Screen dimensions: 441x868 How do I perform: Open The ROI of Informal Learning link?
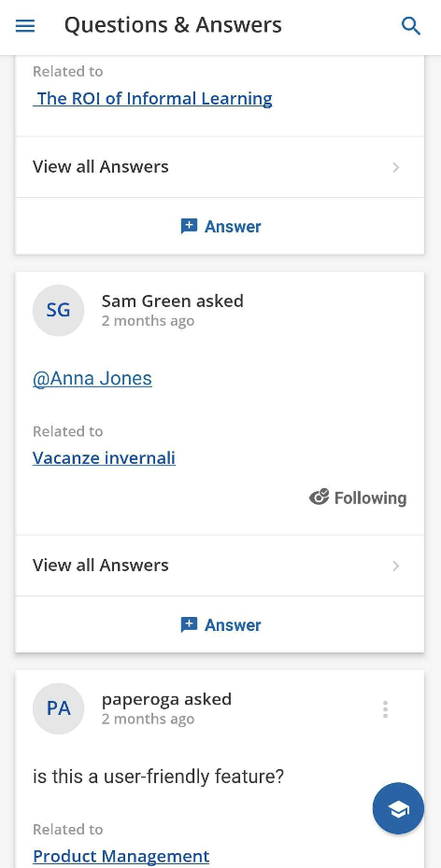(152, 99)
